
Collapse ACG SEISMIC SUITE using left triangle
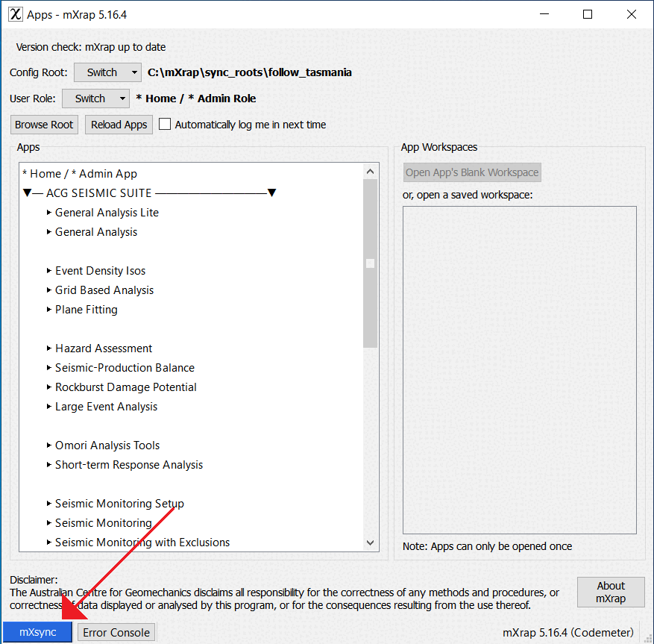point(27,193)
